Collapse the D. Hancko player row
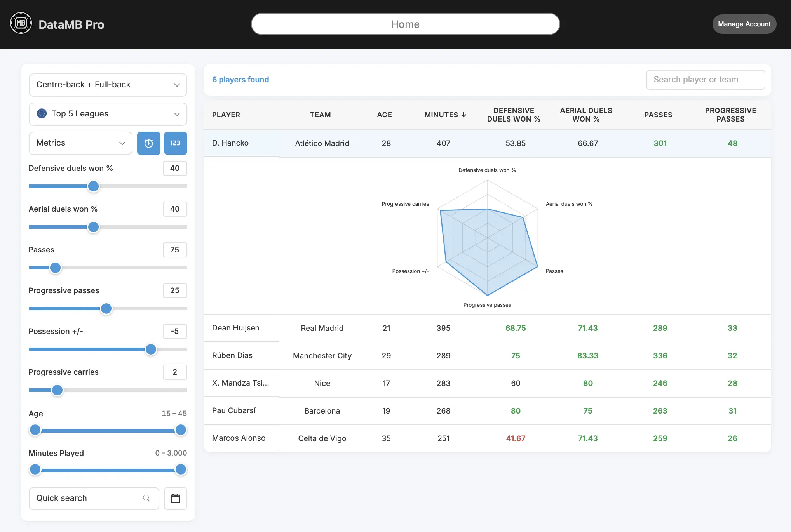 (488, 144)
